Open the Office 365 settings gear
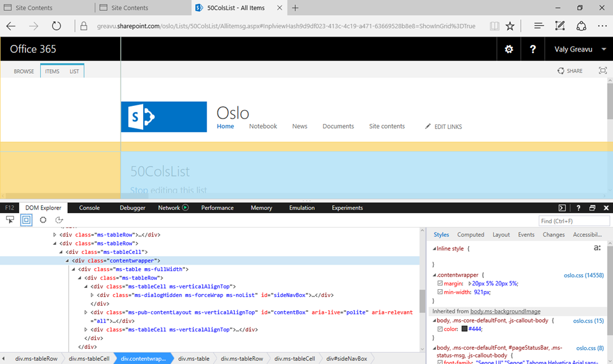613x364 pixels. pos(509,49)
